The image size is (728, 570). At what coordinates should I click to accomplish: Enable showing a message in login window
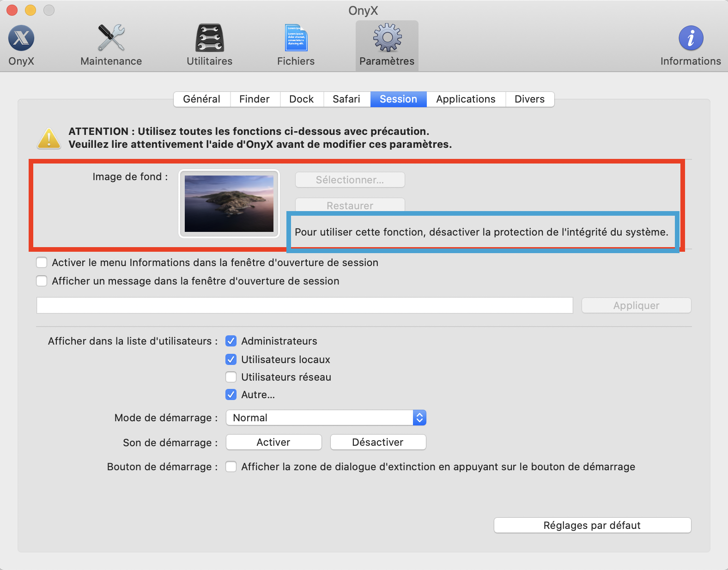[42, 281]
